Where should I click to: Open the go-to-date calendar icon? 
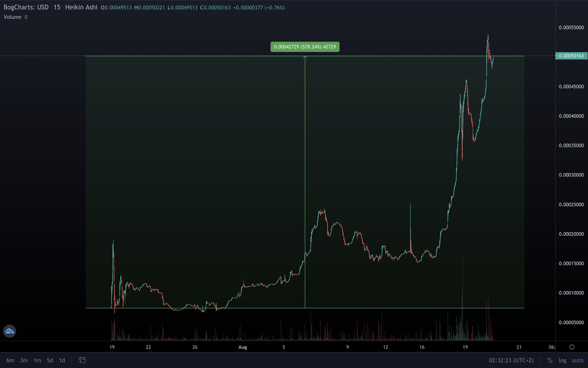click(x=82, y=360)
